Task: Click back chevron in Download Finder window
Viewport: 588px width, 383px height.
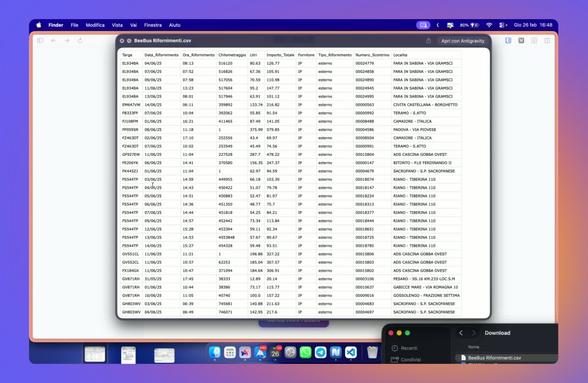Action: 461,333
